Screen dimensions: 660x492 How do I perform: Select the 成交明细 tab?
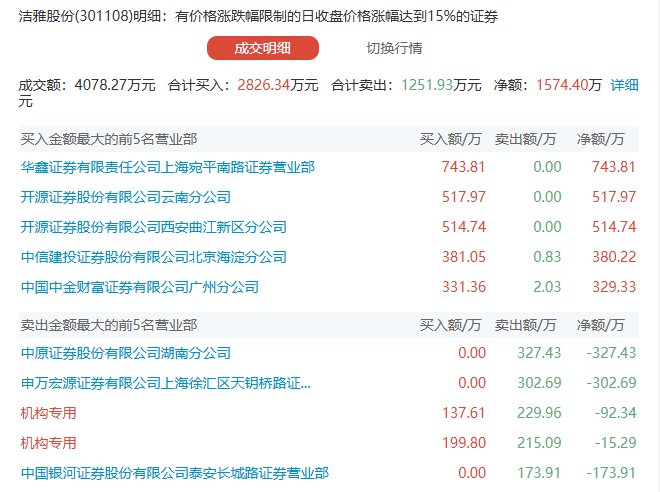point(263,48)
